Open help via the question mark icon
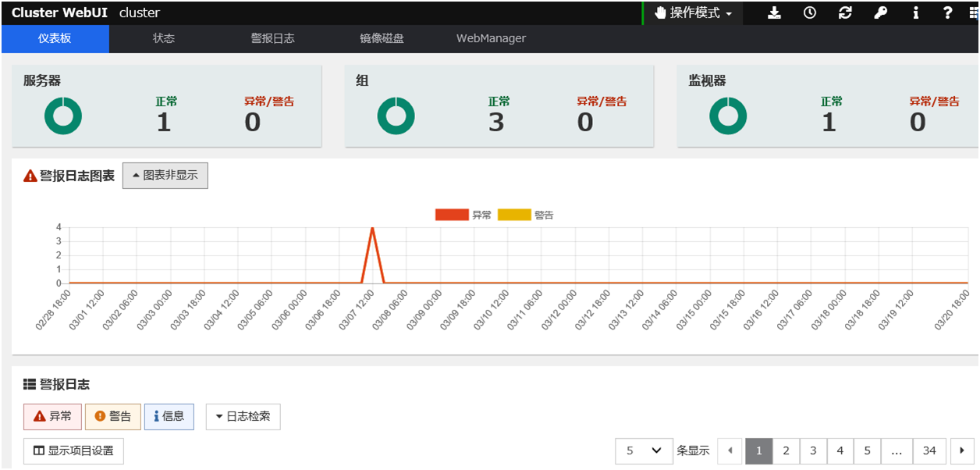This screenshot has width=980, height=470. pos(947,13)
